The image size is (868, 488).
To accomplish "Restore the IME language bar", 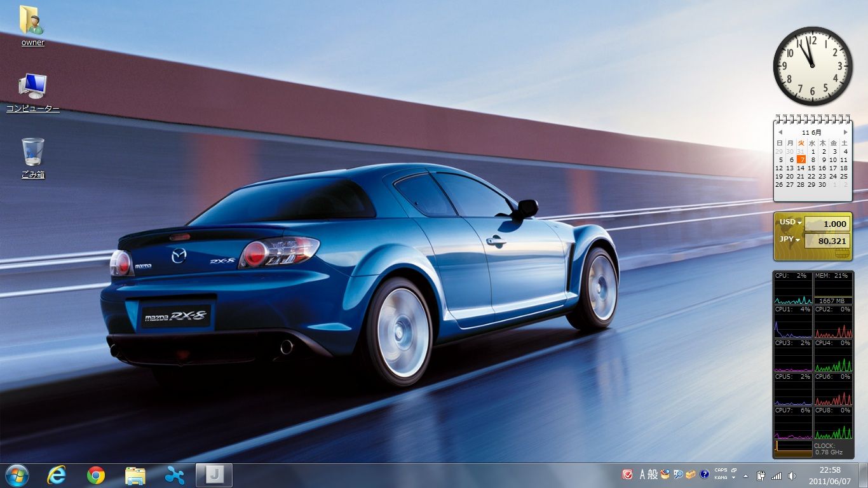I will (733, 470).
